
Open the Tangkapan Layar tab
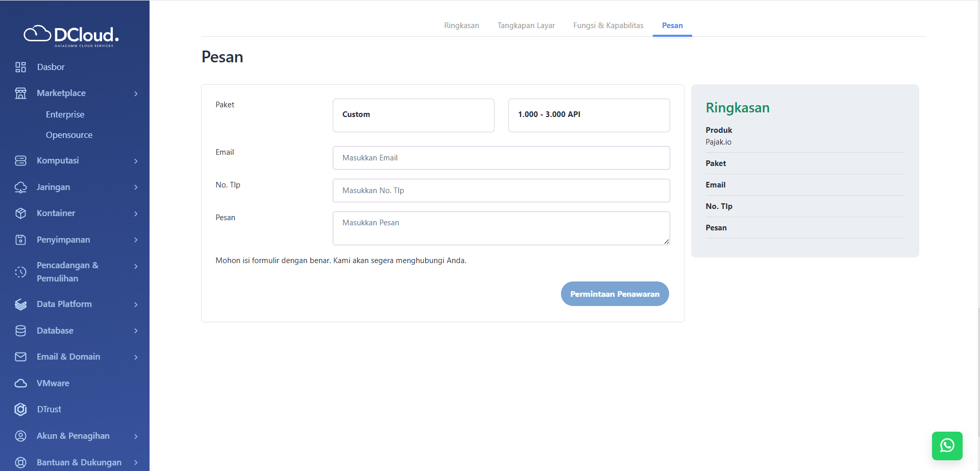tap(526, 26)
